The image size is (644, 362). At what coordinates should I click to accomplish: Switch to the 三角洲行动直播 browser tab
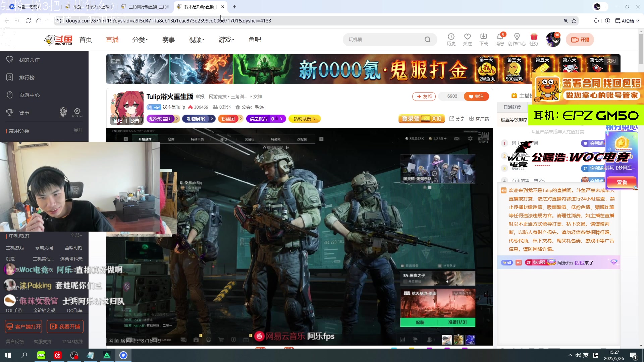(145, 7)
